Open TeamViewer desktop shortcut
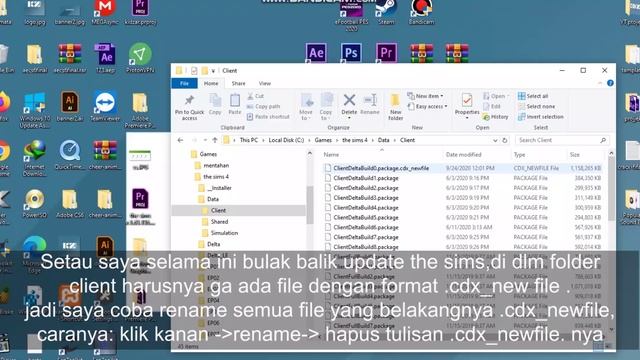Screen dimensions: 640x360 point(105,106)
